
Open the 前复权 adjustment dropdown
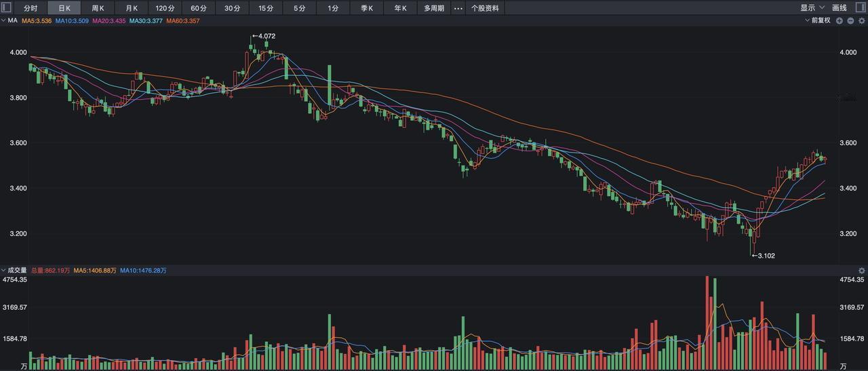pos(817,21)
